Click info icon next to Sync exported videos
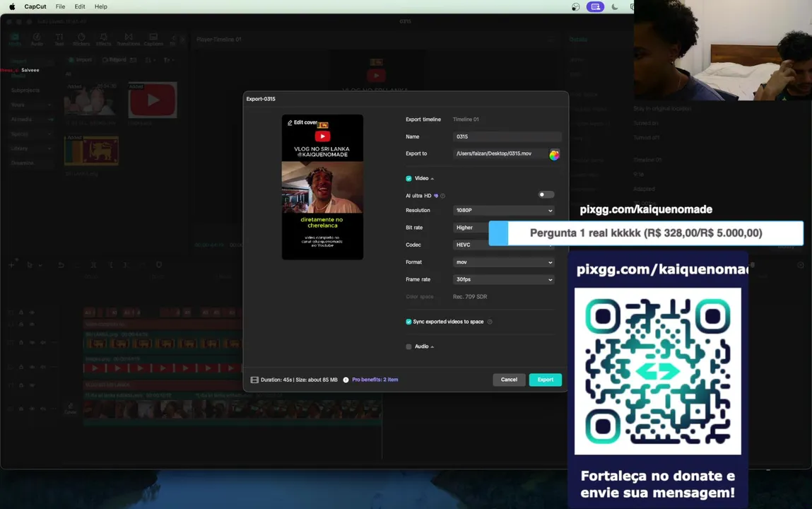The height and width of the screenshot is (509, 812). pos(490,322)
